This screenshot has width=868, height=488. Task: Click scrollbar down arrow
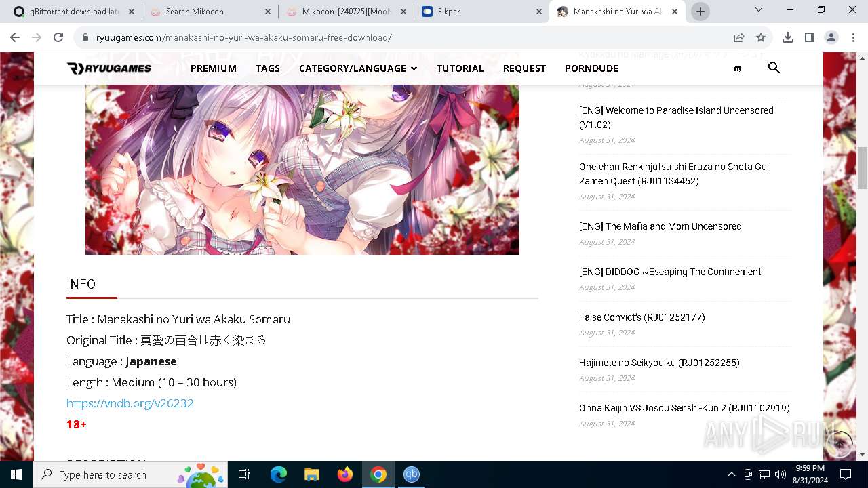(862, 455)
